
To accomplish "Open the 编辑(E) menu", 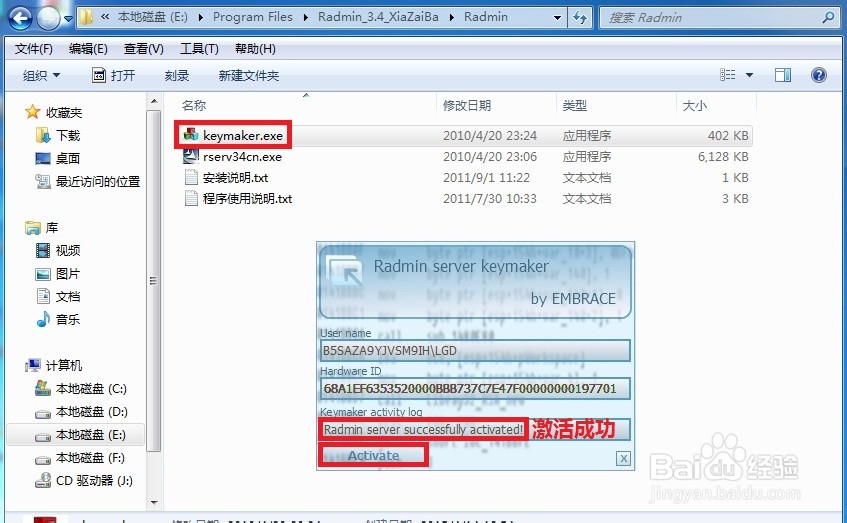I will (88, 49).
